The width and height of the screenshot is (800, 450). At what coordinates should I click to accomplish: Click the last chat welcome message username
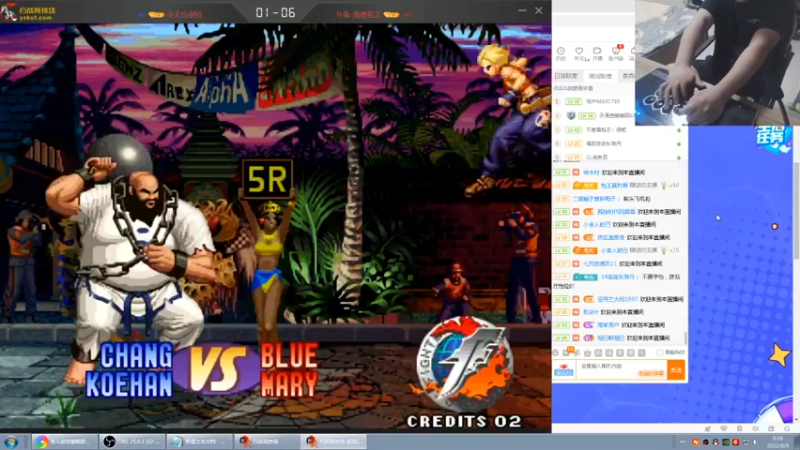click(611, 338)
